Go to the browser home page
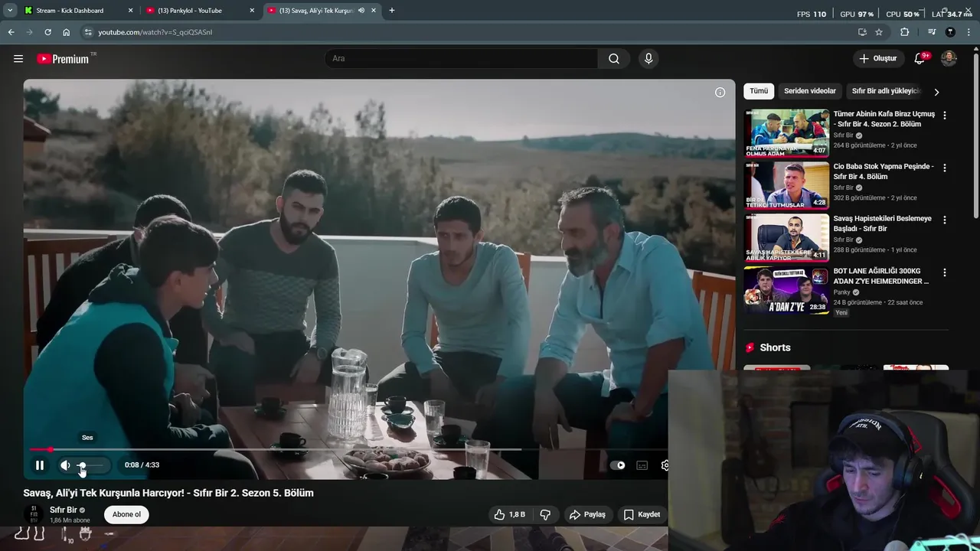980x551 pixels. 67,32
